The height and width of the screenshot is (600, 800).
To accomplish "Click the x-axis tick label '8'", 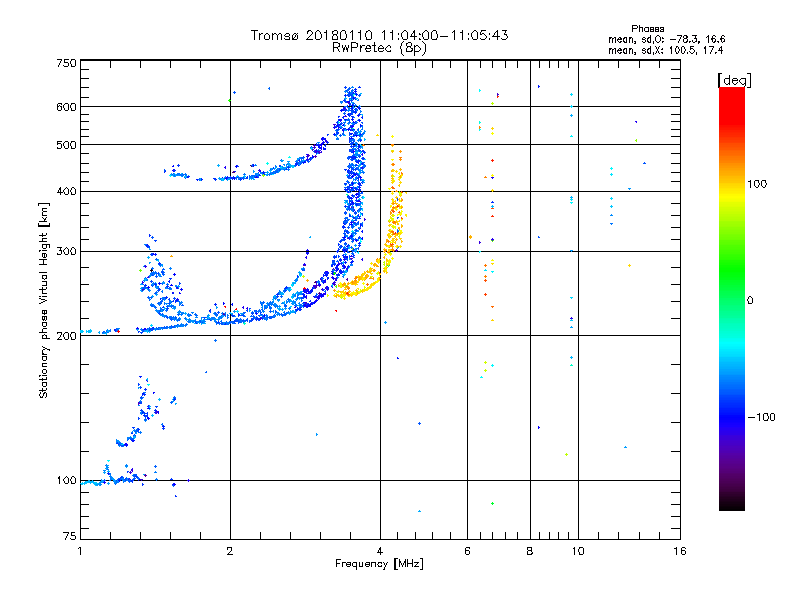I will [530, 551].
